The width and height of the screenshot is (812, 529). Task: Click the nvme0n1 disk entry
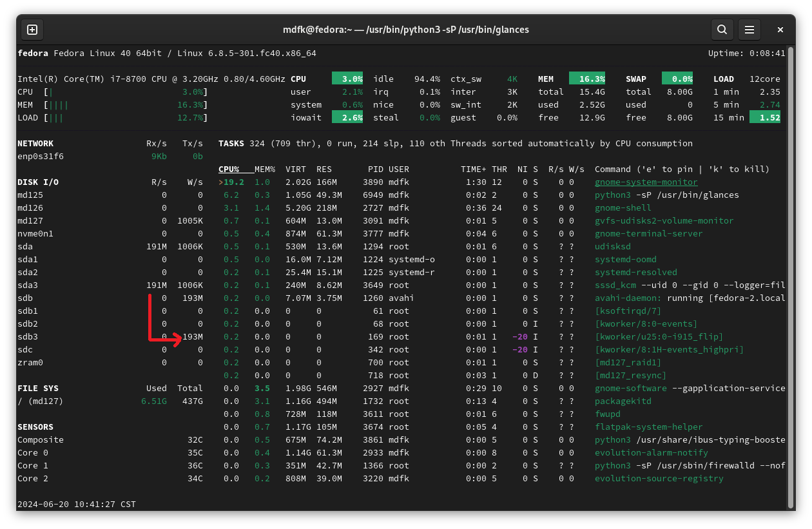tap(35, 234)
